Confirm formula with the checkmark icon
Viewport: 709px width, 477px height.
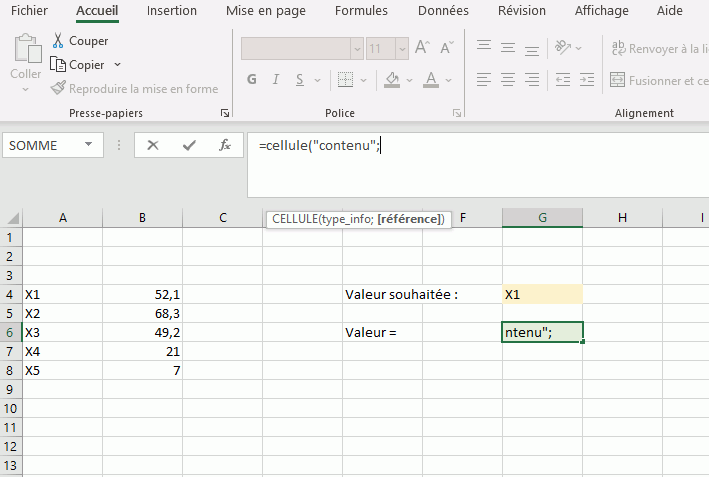click(188, 145)
